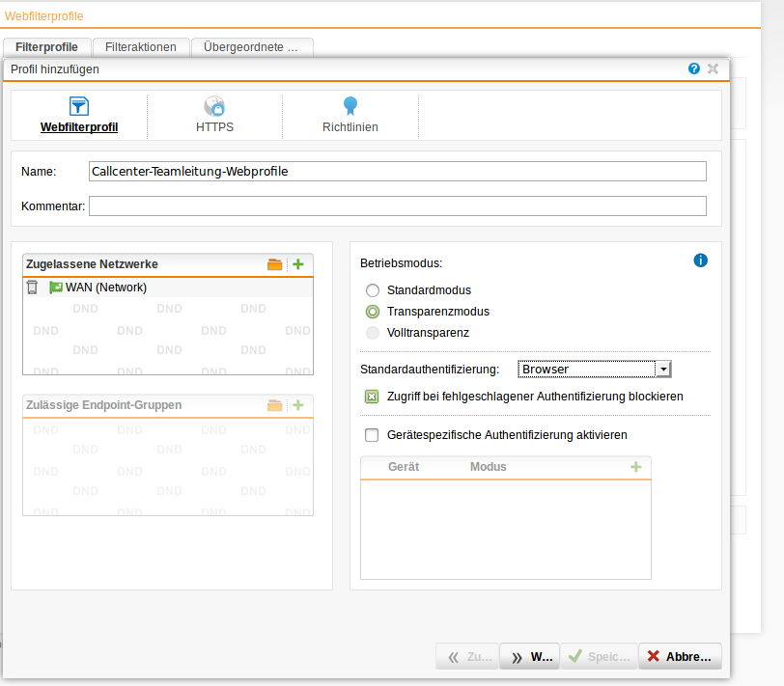This screenshot has width=784, height=686.
Task: Open the Übergeordnete tab
Action: (x=251, y=46)
